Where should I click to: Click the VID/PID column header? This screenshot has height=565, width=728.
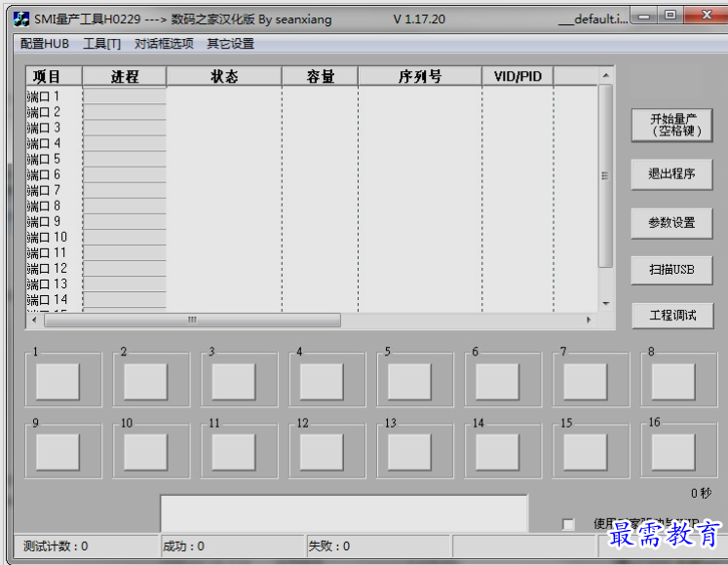517,76
